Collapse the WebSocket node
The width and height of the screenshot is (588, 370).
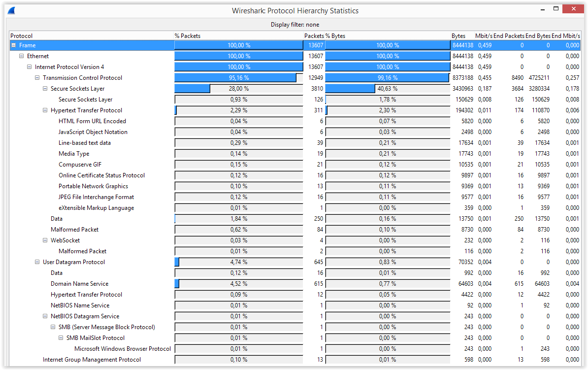[x=45, y=240]
